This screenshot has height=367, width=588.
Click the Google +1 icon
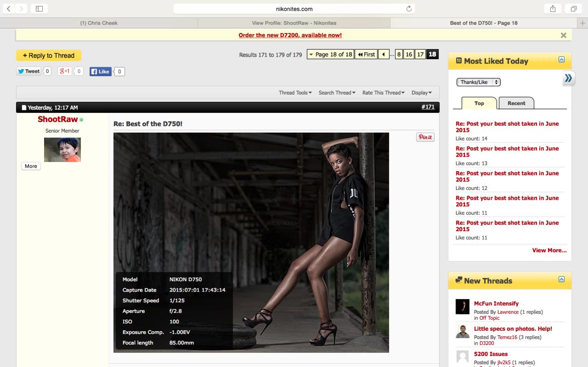point(64,71)
